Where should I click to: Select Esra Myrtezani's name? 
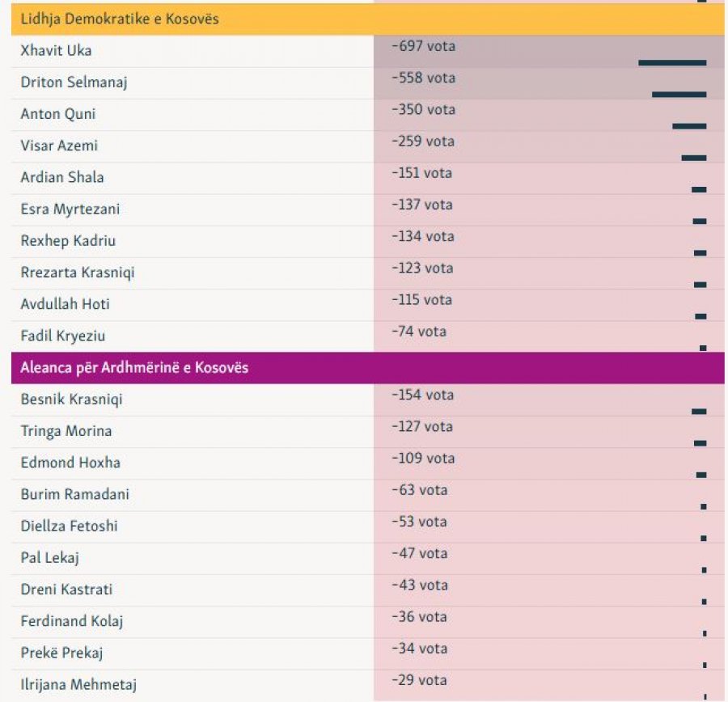[70, 209]
